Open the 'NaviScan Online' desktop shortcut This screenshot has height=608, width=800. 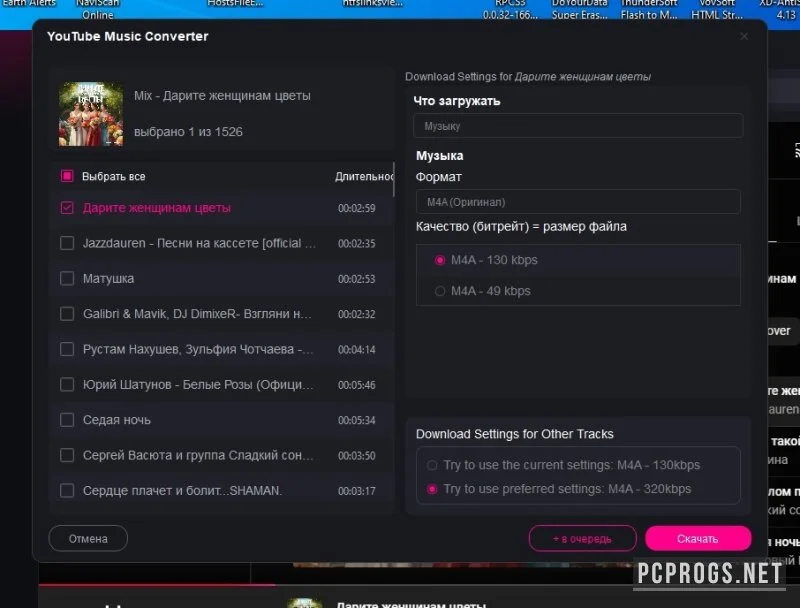(97, 9)
